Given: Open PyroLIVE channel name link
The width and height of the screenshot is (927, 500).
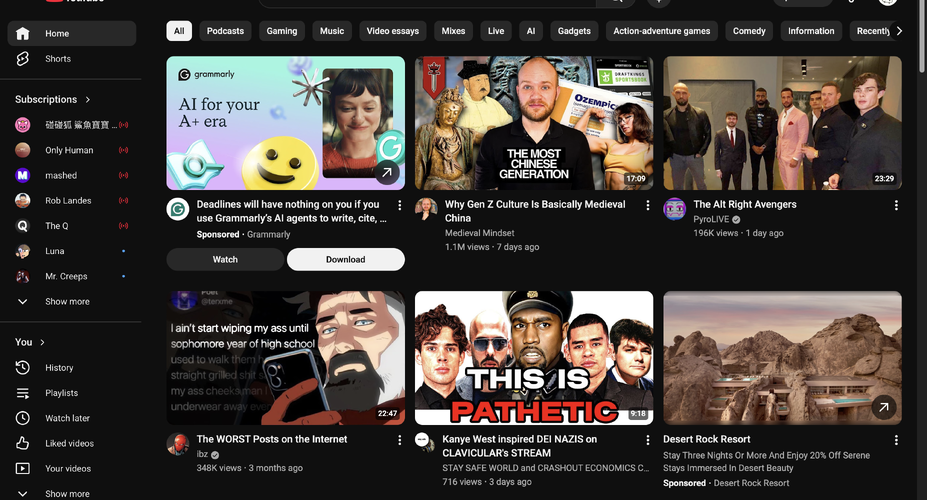Looking at the screenshot, I should [711, 219].
